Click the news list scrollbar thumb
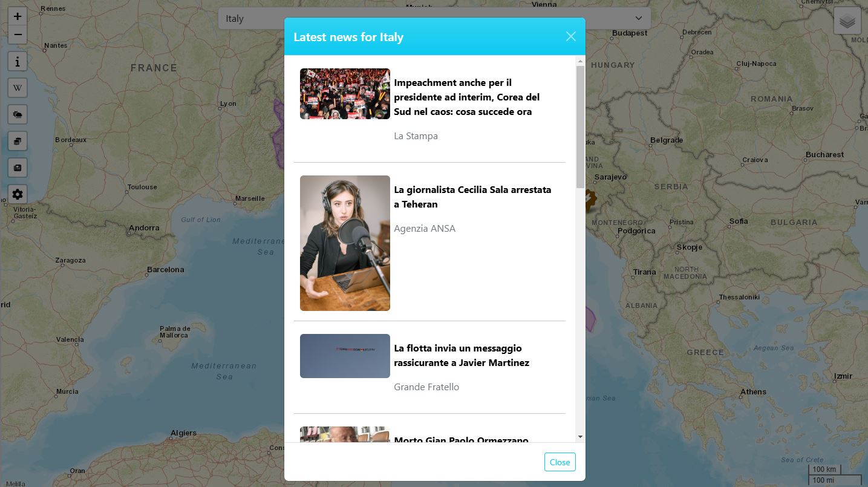 coord(580,127)
